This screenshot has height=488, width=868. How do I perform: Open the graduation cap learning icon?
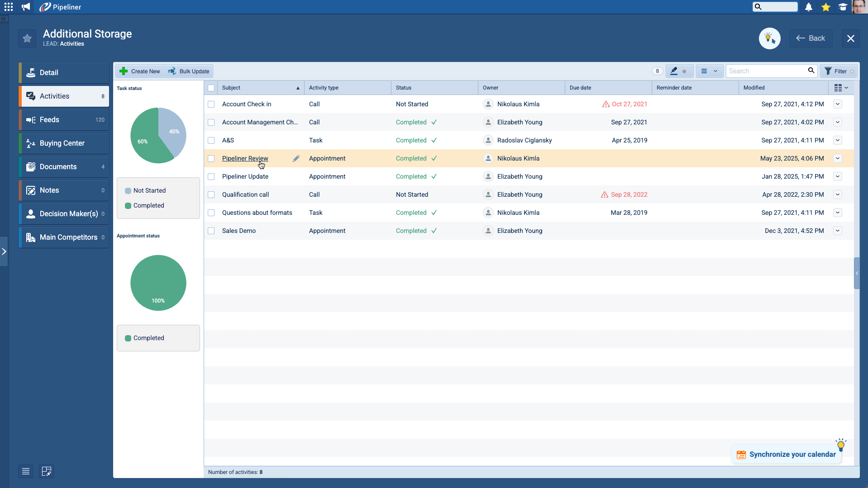point(843,7)
